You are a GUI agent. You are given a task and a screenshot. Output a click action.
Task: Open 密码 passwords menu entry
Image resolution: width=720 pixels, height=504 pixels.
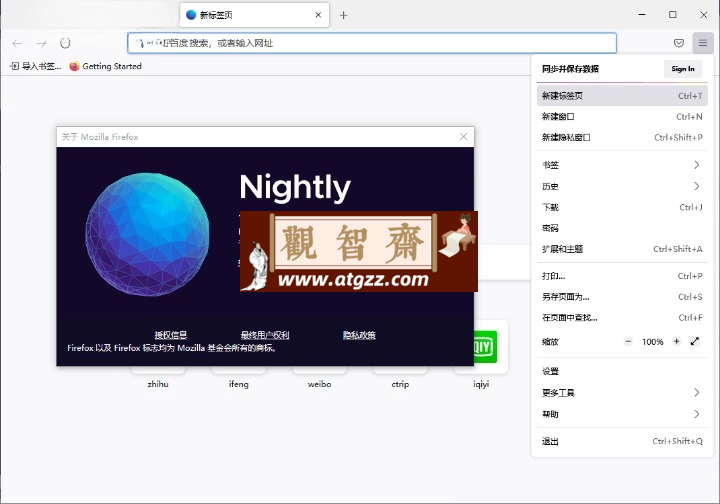coord(622,228)
